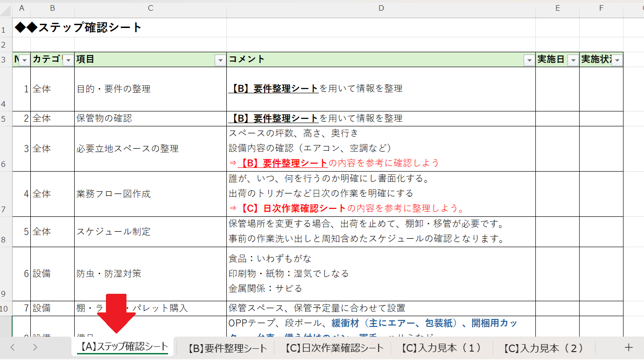
Task: Switch to 【C】日次作業確認シート tab
Action: (334, 348)
